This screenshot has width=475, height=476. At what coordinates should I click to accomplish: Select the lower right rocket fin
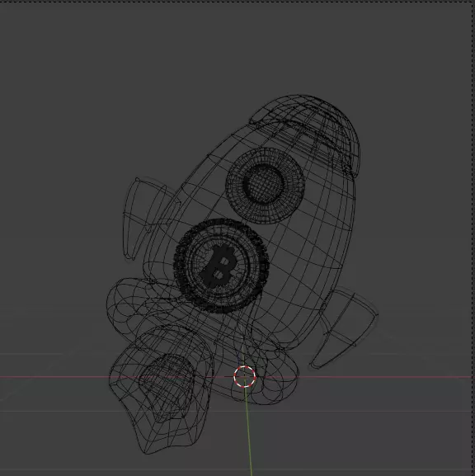tap(345, 329)
